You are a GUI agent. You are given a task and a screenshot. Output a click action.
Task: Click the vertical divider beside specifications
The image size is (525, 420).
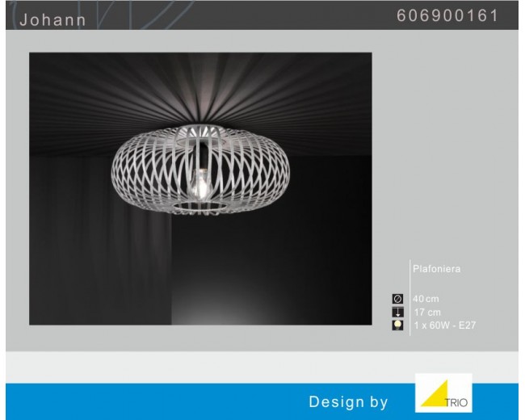point(409,299)
